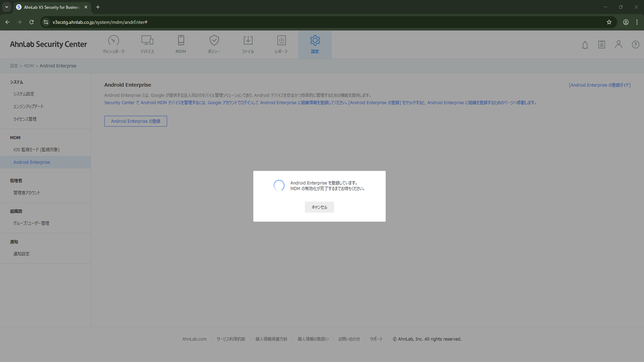Image resolution: width=644 pixels, height=362 pixels.
Task: Select エンジンアップデート in sidebar
Action: tap(28, 106)
